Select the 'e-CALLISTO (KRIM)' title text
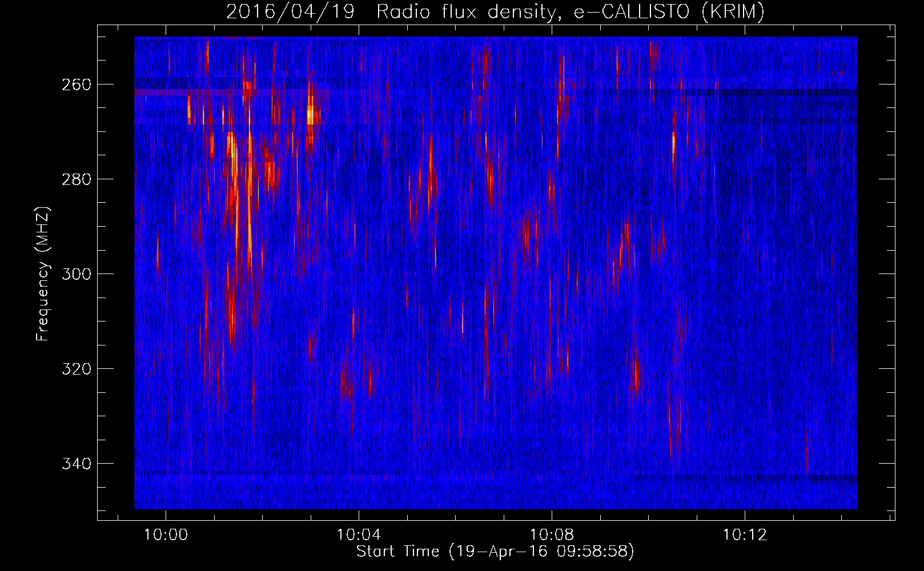 point(669,12)
